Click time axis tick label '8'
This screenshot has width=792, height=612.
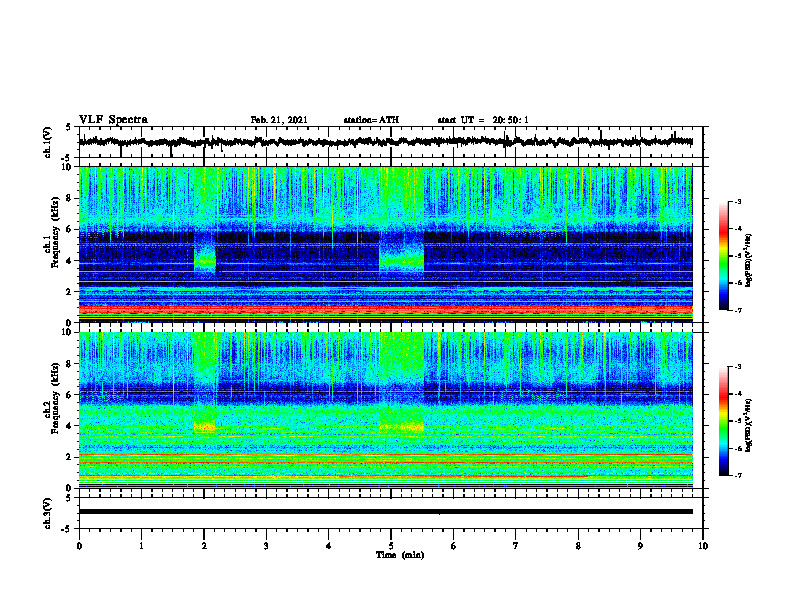[x=578, y=546]
